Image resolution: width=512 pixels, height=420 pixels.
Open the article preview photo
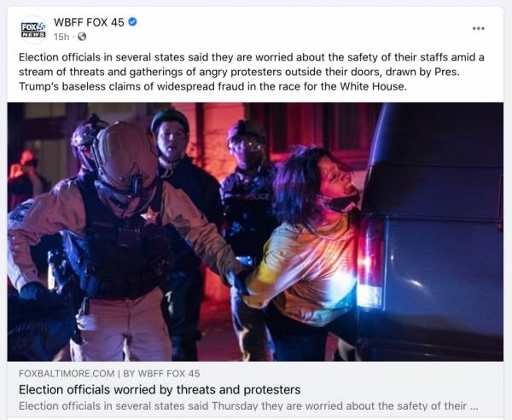pyautogui.click(x=255, y=232)
